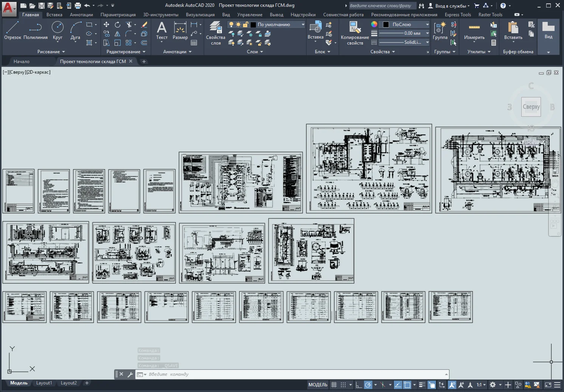Toggle ortho mode in status bar
Image resolution: width=564 pixels, height=392 pixels.
point(359,385)
